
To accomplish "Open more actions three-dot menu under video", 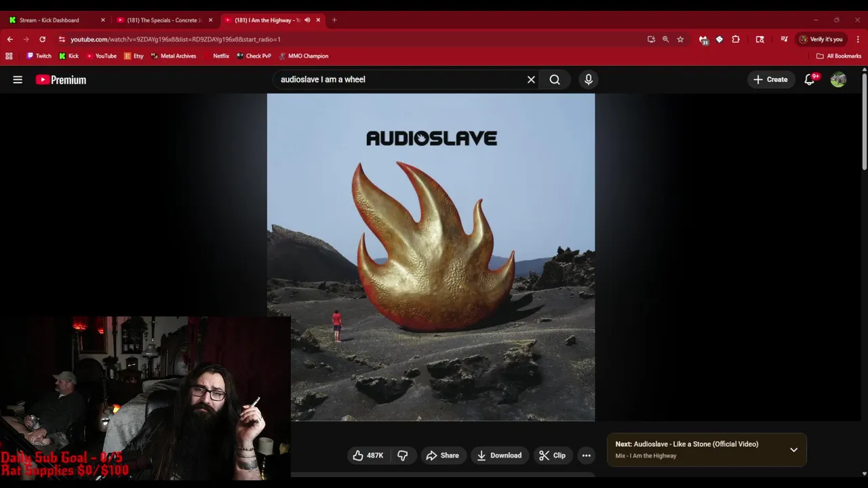I will click(x=586, y=455).
